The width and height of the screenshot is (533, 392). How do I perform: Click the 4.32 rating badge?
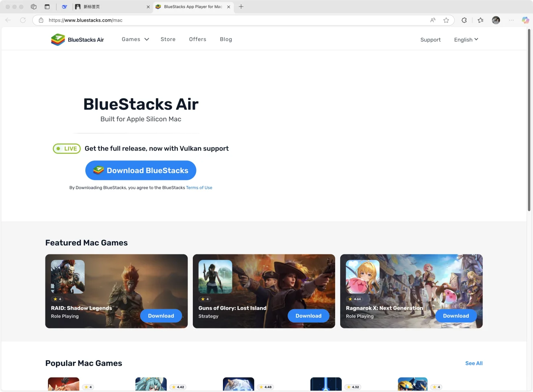point(353,387)
